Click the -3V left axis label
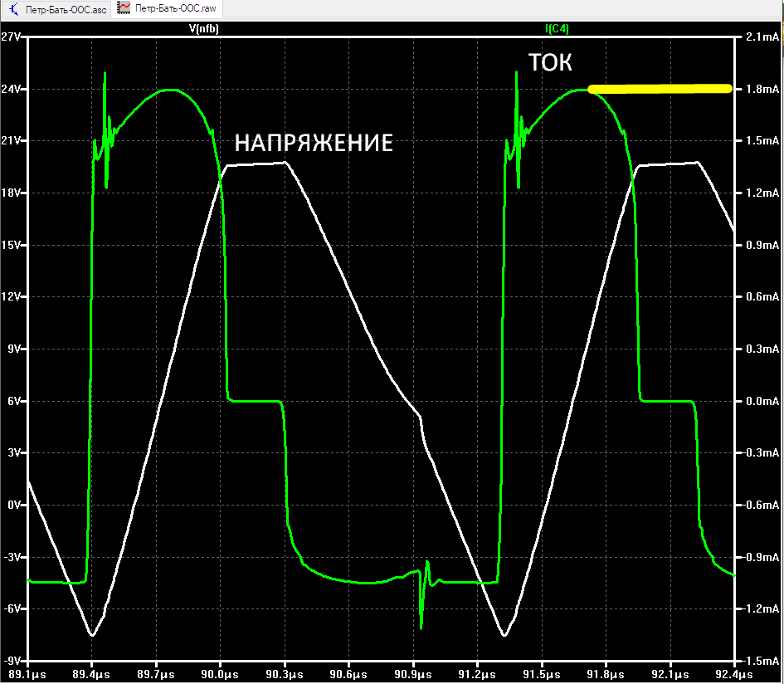 (x=12, y=557)
